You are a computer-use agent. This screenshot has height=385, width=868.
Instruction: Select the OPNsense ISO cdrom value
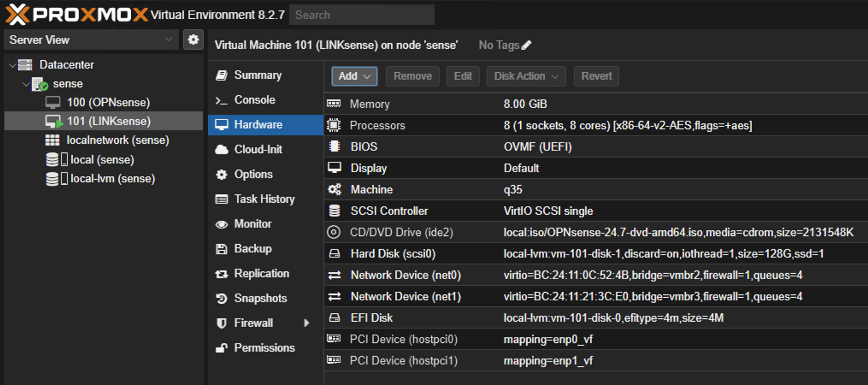click(679, 232)
